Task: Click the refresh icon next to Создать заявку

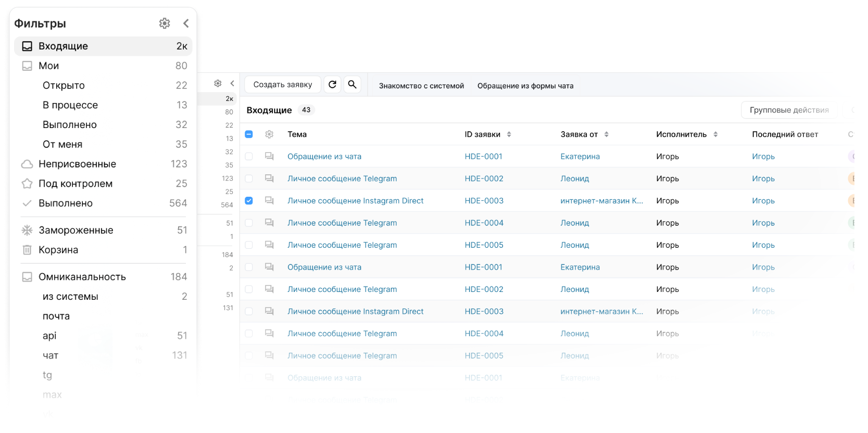Action: tap(332, 84)
